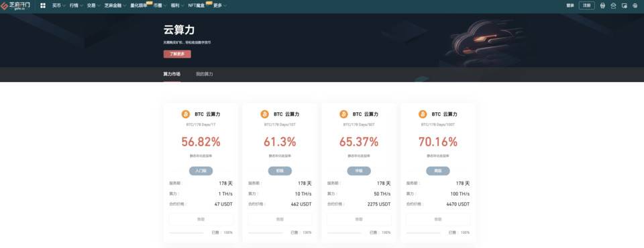This screenshot has height=248, width=644.
Task: Click the Bitcoin icon on the 1T card
Action: 186,114
